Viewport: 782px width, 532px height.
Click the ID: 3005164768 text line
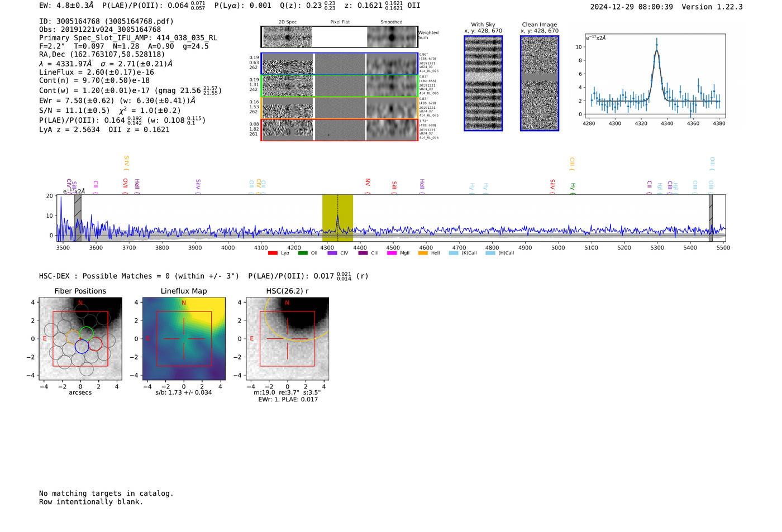tap(106, 21)
